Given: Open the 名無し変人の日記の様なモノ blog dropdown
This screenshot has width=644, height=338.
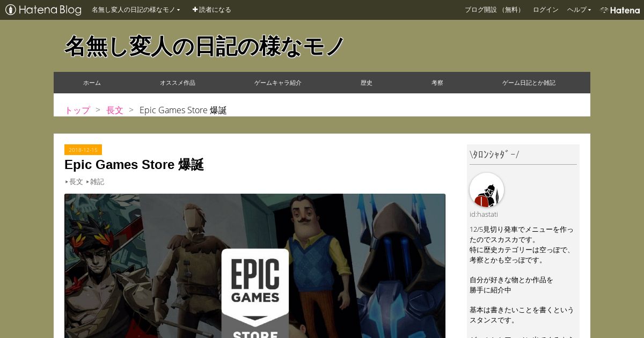Looking at the screenshot, I should pyautogui.click(x=136, y=10).
